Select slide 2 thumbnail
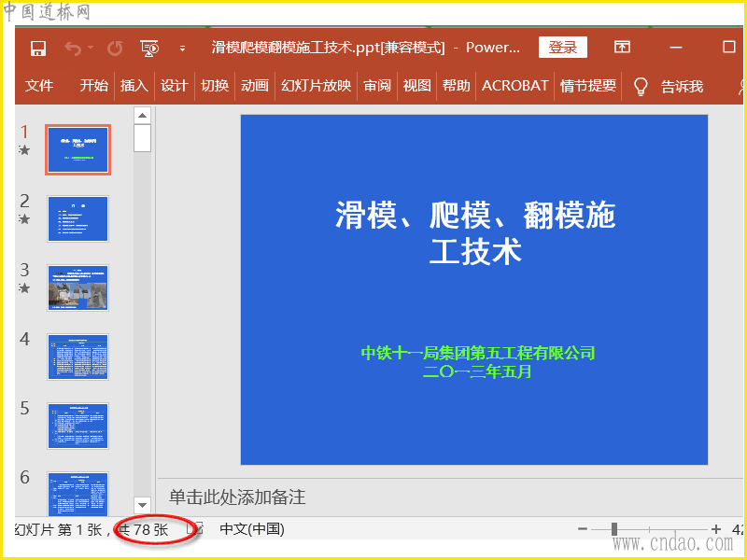This screenshot has height=560, width=747. click(78, 219)
